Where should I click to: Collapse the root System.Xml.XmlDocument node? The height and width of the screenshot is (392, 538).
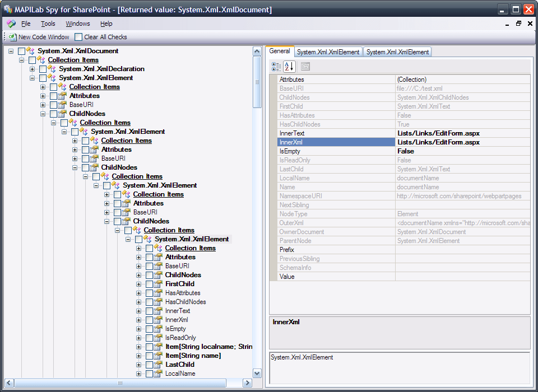pos(11,51)
